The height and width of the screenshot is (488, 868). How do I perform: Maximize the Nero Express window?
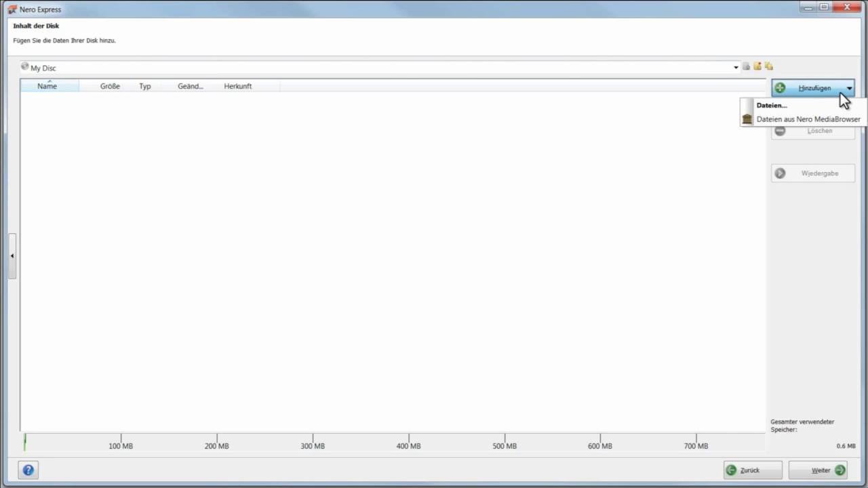(x=824, y=7)
